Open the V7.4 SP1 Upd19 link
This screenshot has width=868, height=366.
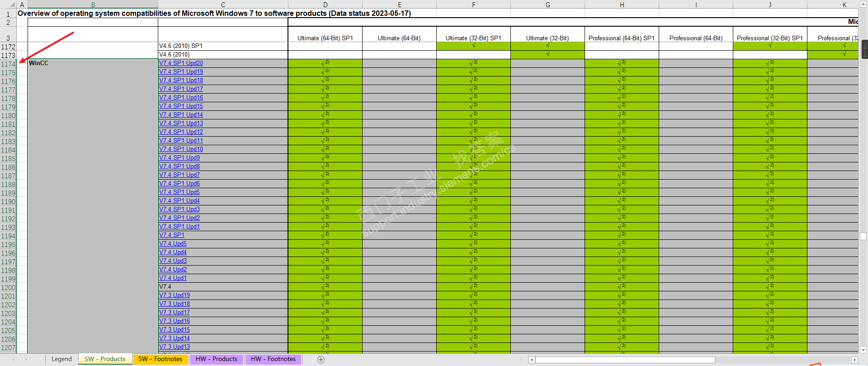[181, 72]
